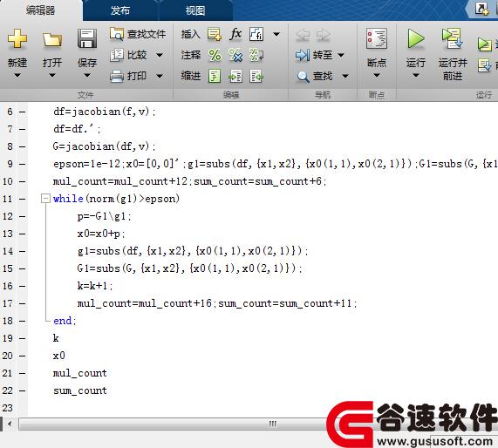
Task: Toggle breakpoint dash on line 6
Action: click(x=22, y=112)
